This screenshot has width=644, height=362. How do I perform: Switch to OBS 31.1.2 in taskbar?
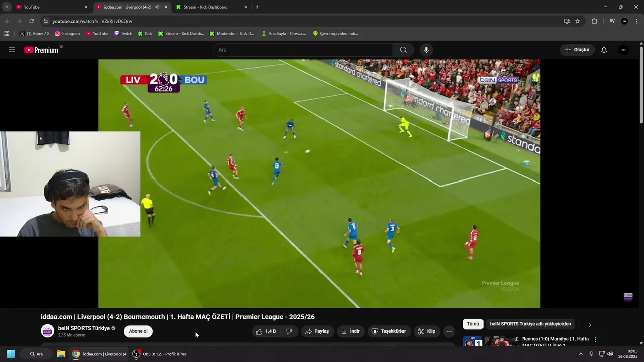point(159,354)
